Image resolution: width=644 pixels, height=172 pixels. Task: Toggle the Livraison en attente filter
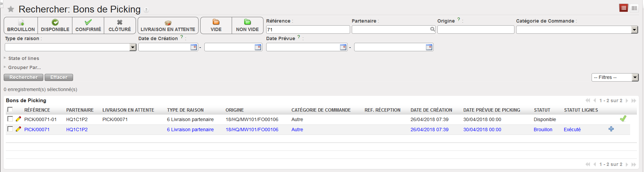coord(168,26)
